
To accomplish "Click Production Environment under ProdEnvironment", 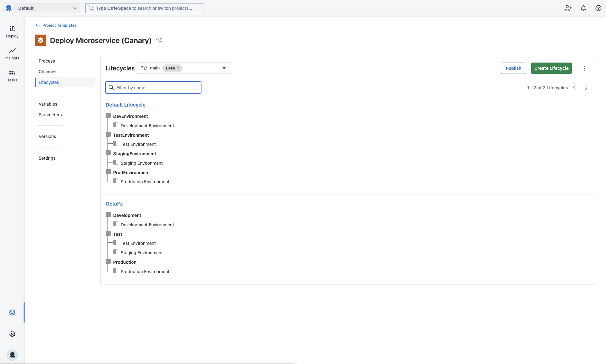I will [145, 182].
